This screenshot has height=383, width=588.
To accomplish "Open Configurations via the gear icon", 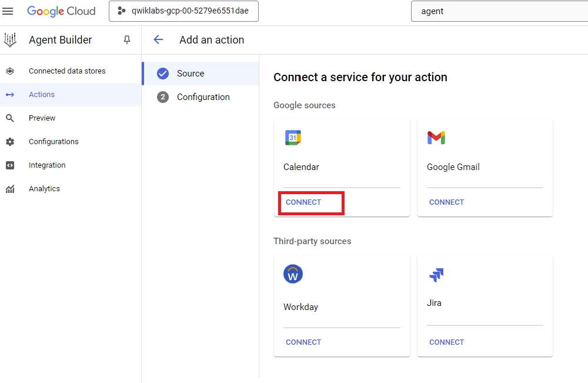I will coord(10,141).
